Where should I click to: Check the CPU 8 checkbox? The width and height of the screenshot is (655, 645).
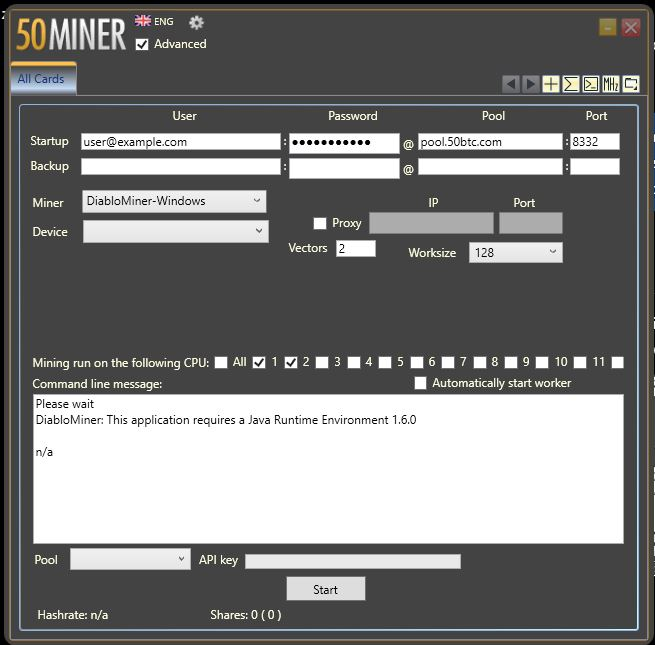click(x=480, y=362)
